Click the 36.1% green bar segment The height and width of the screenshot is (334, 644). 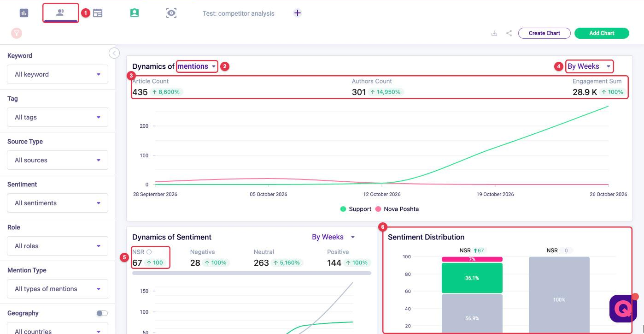(x=472, y=278)
